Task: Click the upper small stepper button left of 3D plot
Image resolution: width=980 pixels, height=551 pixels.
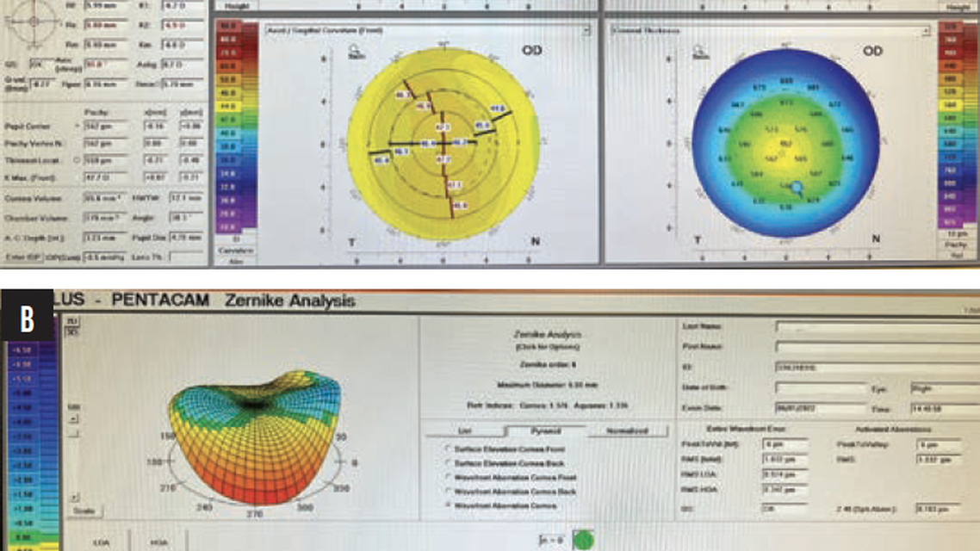Action: point(74,419)
